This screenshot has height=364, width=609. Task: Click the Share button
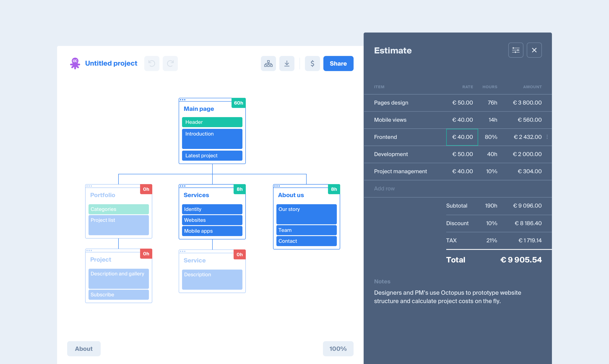(338, 63)
